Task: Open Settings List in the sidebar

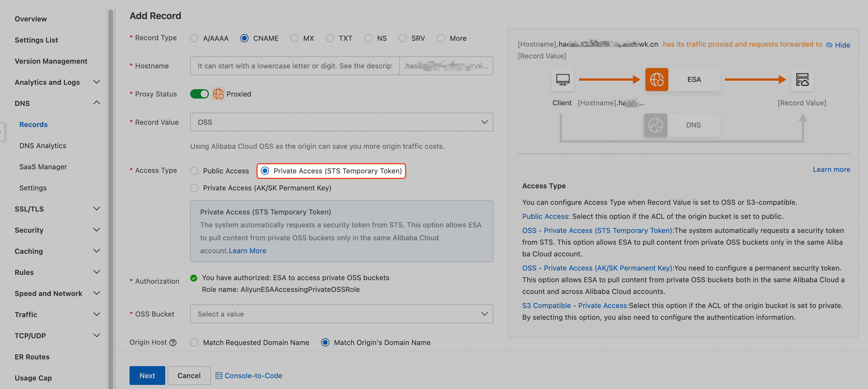Action: (36, 40)
